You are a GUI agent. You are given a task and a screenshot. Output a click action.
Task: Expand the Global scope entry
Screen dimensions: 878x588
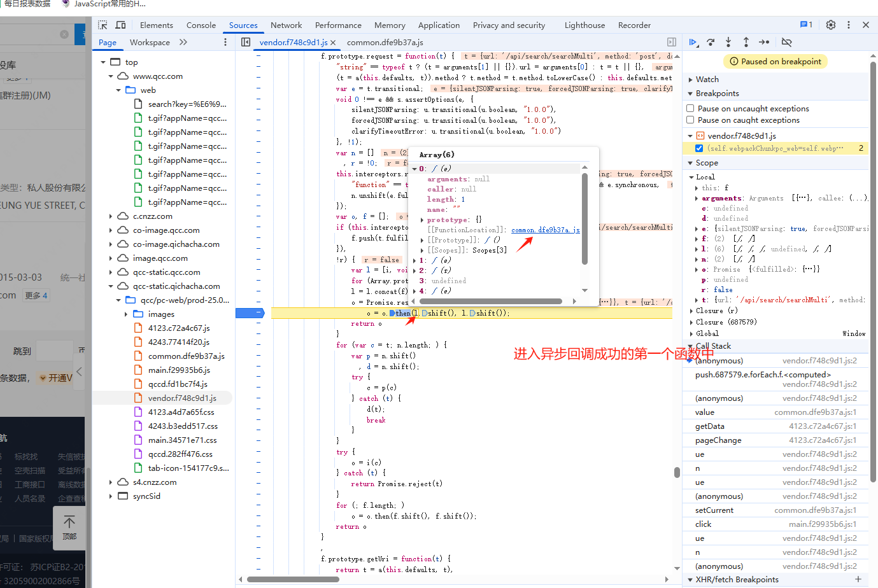coord(691,333)
